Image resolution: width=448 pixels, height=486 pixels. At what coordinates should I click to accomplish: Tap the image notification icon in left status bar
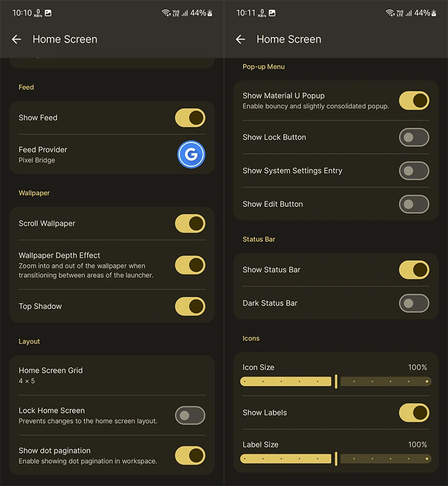48,13
